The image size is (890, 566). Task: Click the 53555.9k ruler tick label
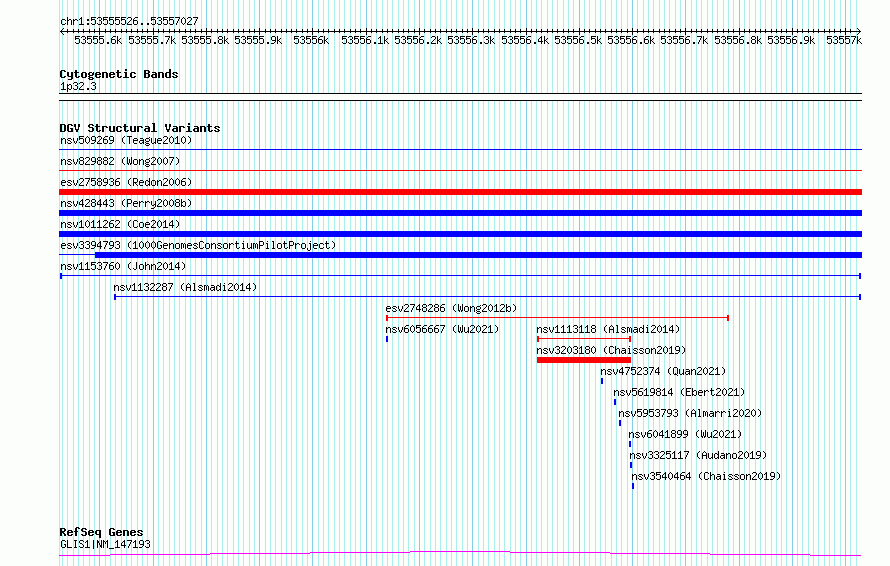click(258, 40)
